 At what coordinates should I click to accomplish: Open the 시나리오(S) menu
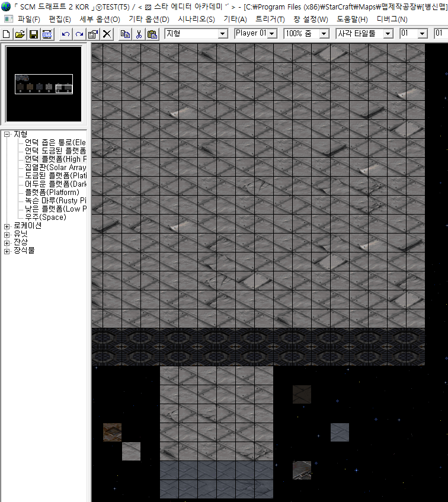[x=196, y=19]
